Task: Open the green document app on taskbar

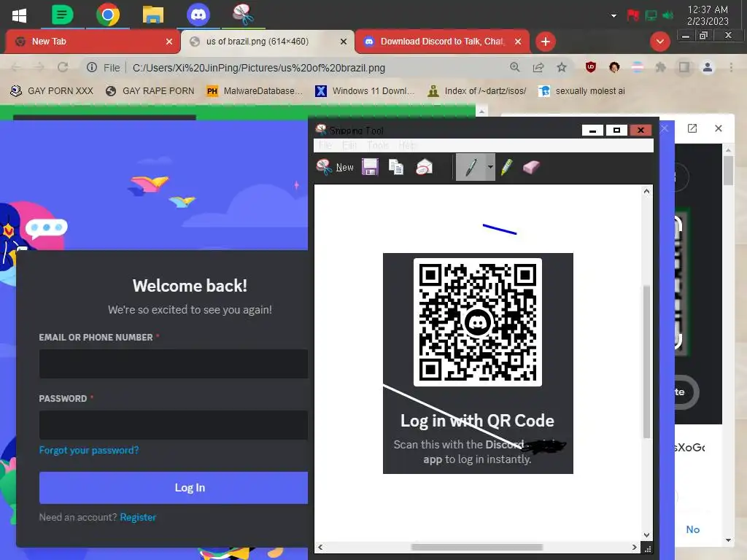Action: tap(63, 15)
